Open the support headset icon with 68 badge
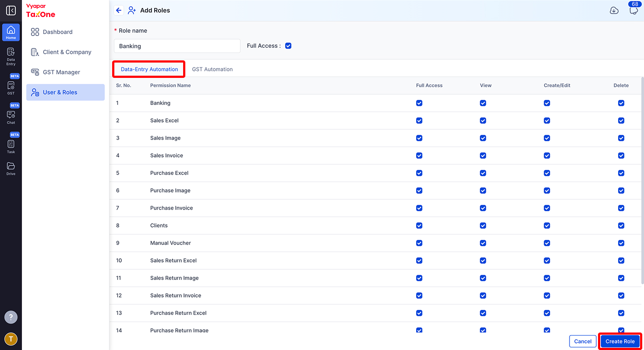The height and width of the screenshot is (350, 644). 633,10
